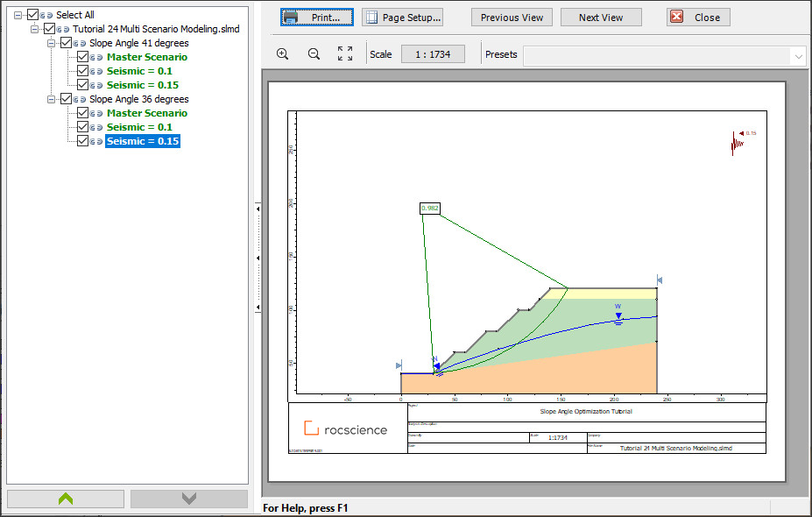Image resolution: width=812 pixels, height=517 pixels.
Task: Click the gray down arrow move button
Action: click(x=189, y=499)
